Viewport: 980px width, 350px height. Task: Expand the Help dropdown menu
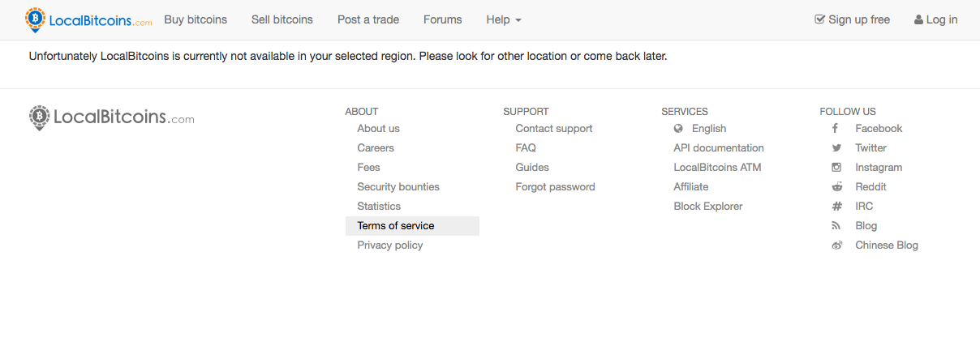click(x=504, y=19)
